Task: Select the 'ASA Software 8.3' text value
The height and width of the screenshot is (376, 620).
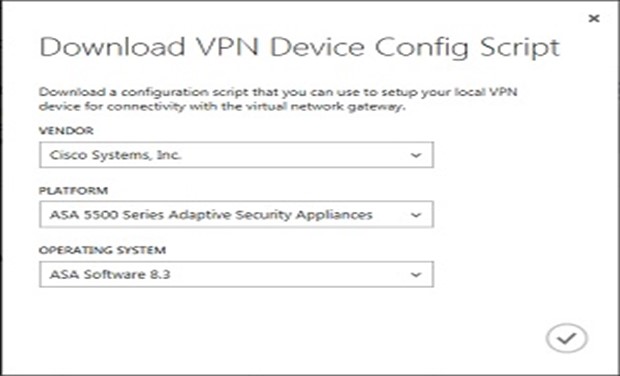Action: (110, 274)
